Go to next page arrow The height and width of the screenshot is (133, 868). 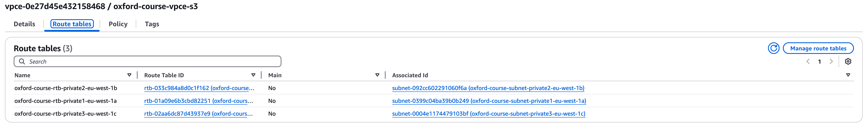[x=831, y=61]
